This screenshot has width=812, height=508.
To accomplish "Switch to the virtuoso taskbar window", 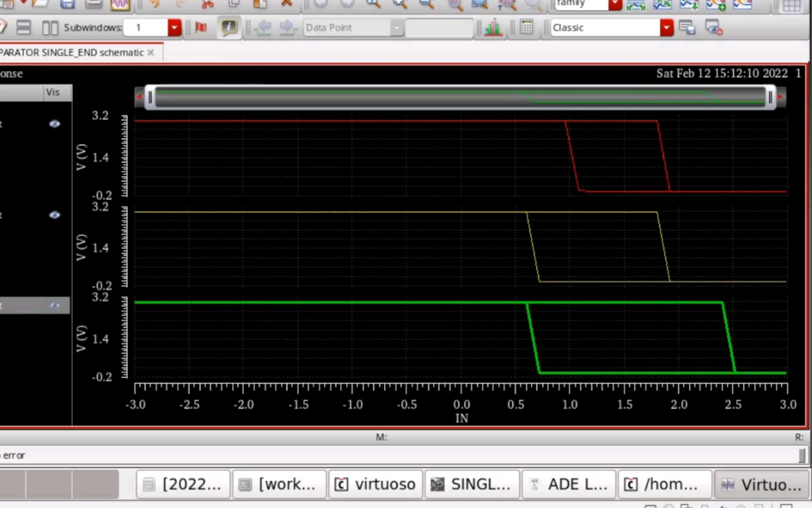I will (x=375, y=484).
